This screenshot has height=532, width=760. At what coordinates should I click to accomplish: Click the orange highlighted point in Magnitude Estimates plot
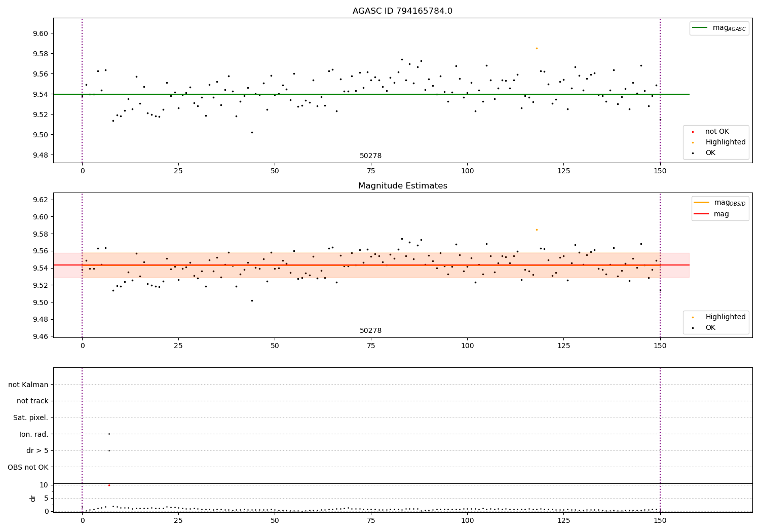click(x=537, y=230)
